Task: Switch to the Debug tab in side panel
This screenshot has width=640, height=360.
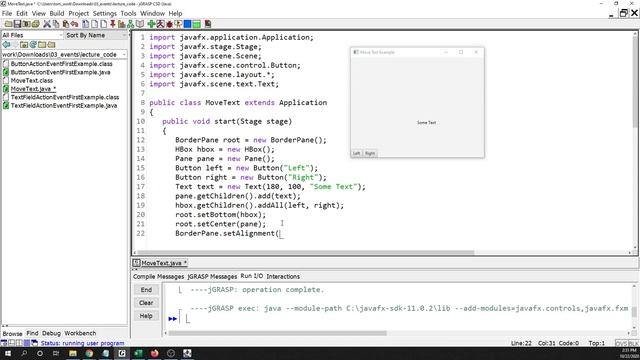Action: pyautogui.click(x=51, y=333)
